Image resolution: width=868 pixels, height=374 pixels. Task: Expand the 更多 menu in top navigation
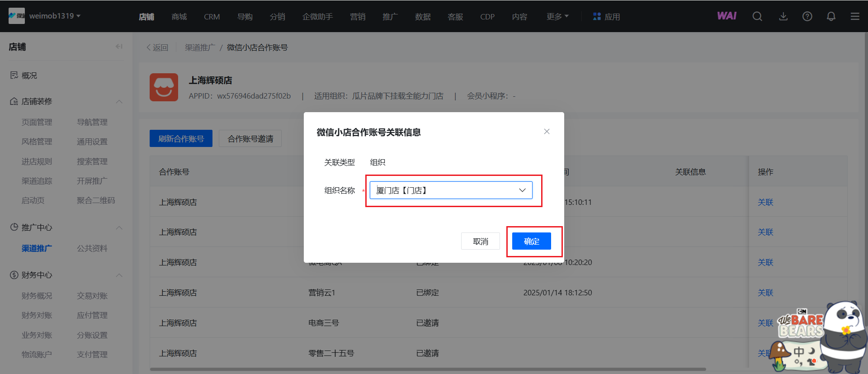557,17
